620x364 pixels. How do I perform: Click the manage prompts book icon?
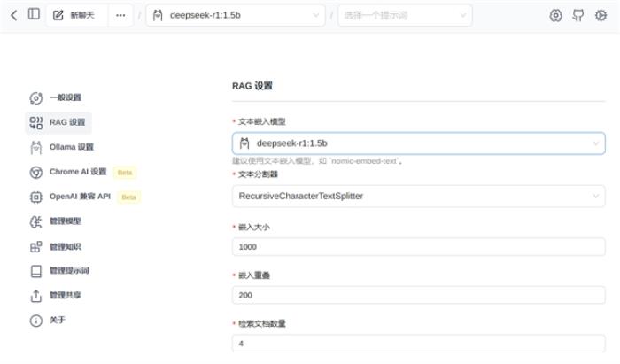click(36, 271)
